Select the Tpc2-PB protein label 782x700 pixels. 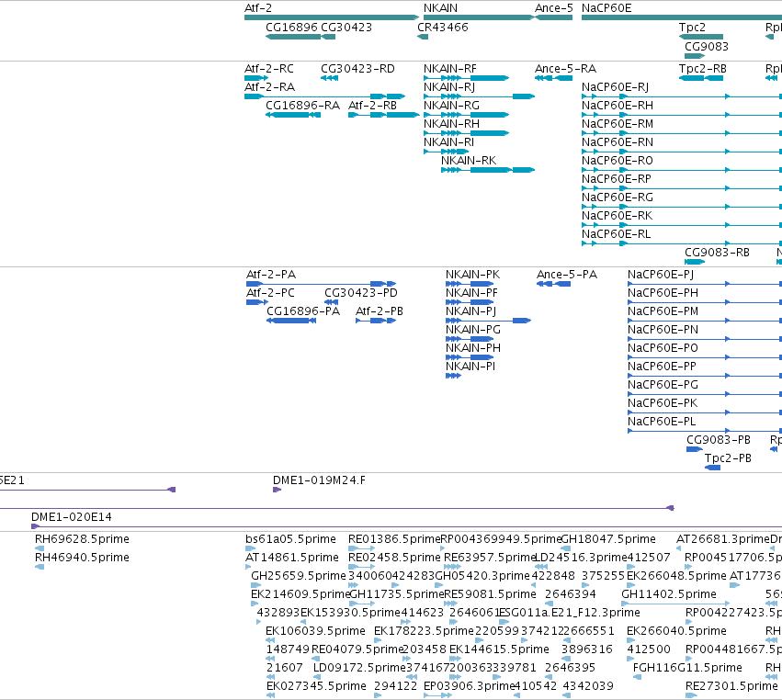click(x=728, y=458)
